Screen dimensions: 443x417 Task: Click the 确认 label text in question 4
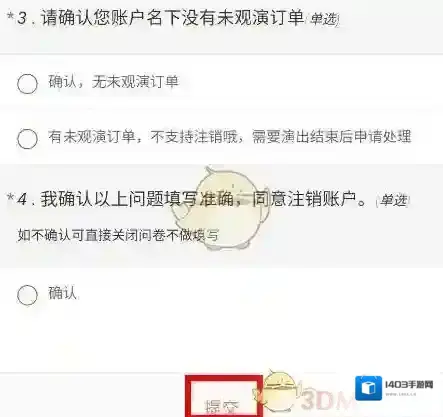tap(62, 293)
